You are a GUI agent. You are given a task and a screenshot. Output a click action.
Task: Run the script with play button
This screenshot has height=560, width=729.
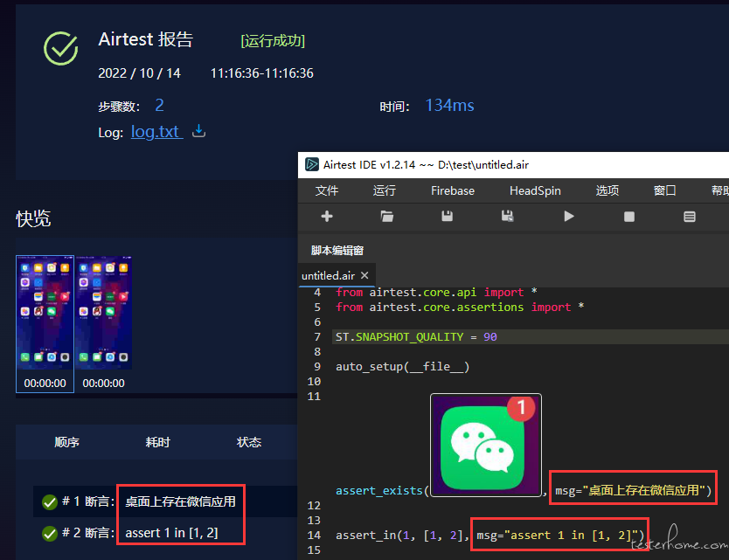click(568, 216)
